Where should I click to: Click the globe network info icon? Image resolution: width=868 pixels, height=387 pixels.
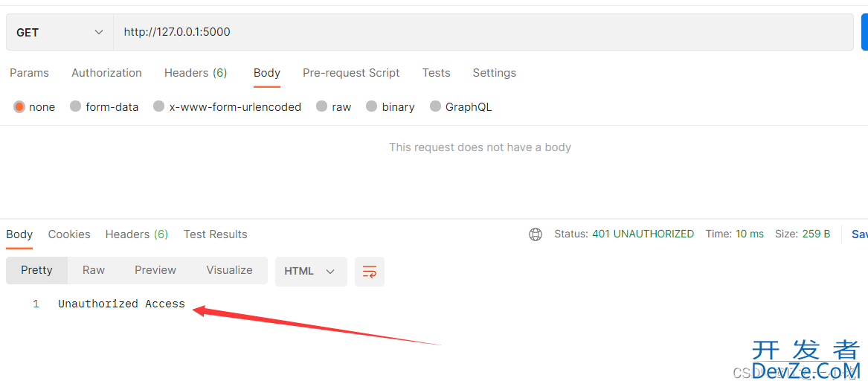[536, 234]
